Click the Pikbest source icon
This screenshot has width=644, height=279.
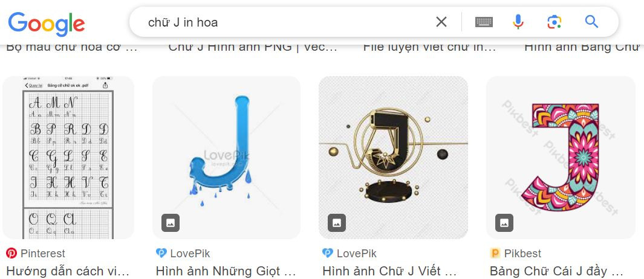coord(495,253)
